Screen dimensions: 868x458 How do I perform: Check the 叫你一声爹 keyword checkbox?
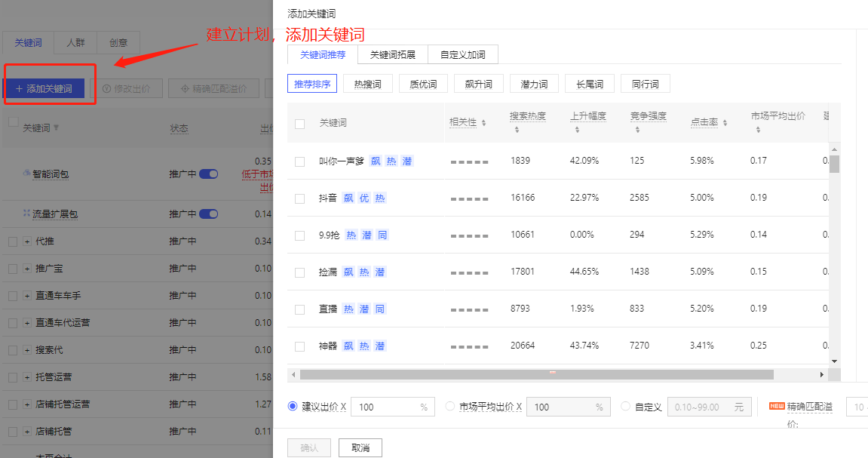click(x=299, y=161)
